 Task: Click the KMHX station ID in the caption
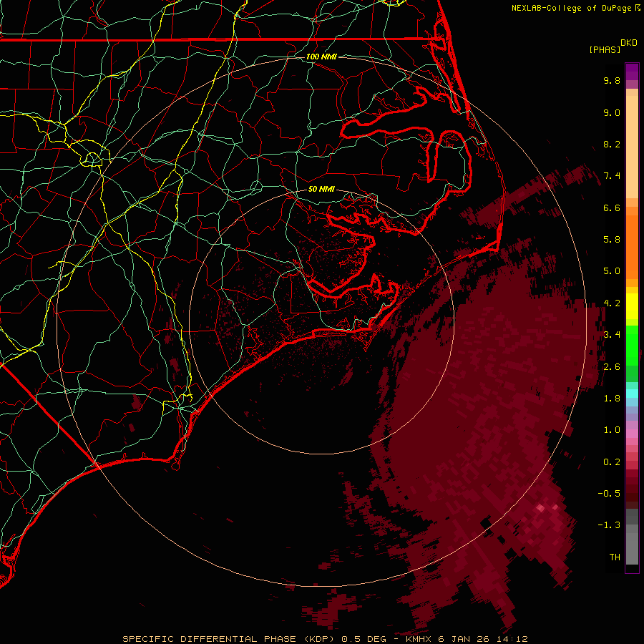(419, 639)
